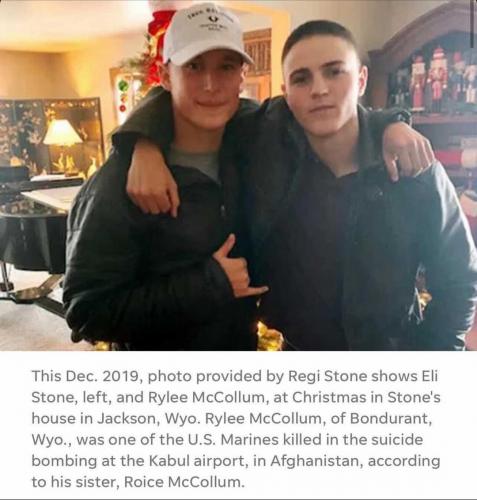Screen dimensions: 477x500
Task: Select the words 'Regi Stone' in caption
Action: click(x=327, y=376)
